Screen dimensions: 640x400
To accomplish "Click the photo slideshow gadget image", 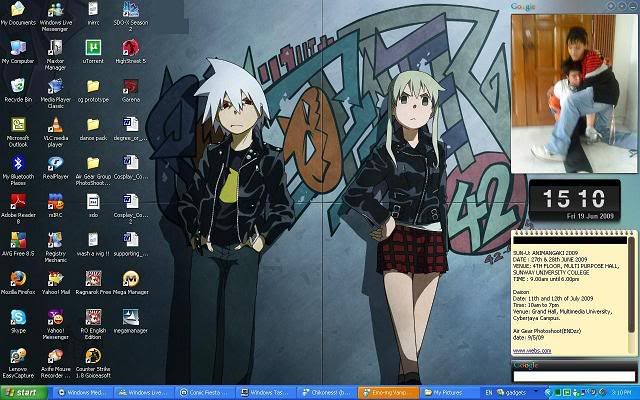I will [573, 93].
